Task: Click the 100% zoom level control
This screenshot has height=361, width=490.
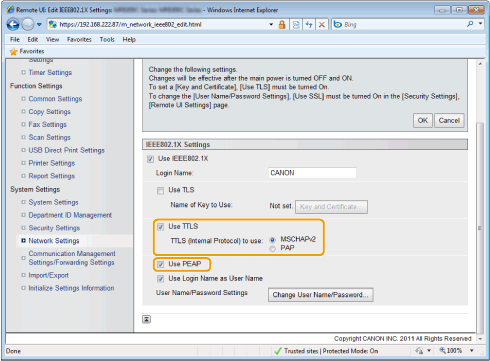Action: 451,351
